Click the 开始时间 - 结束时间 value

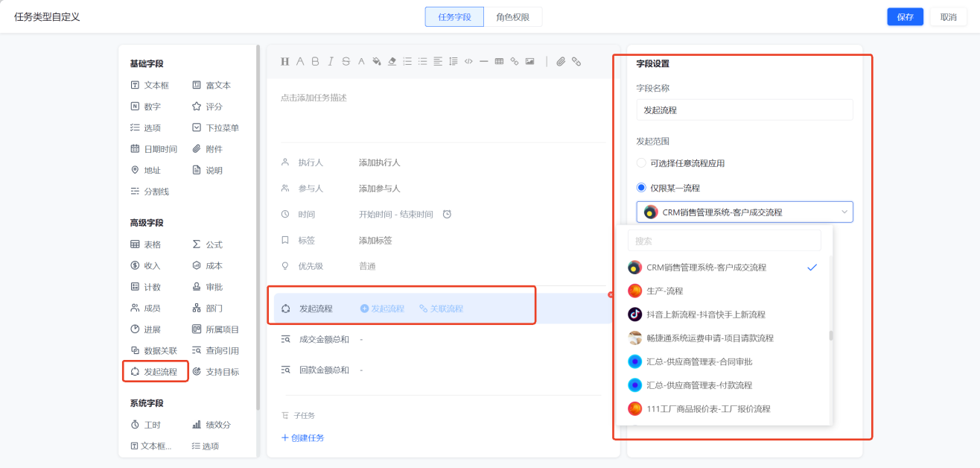(x=396, y=215)
